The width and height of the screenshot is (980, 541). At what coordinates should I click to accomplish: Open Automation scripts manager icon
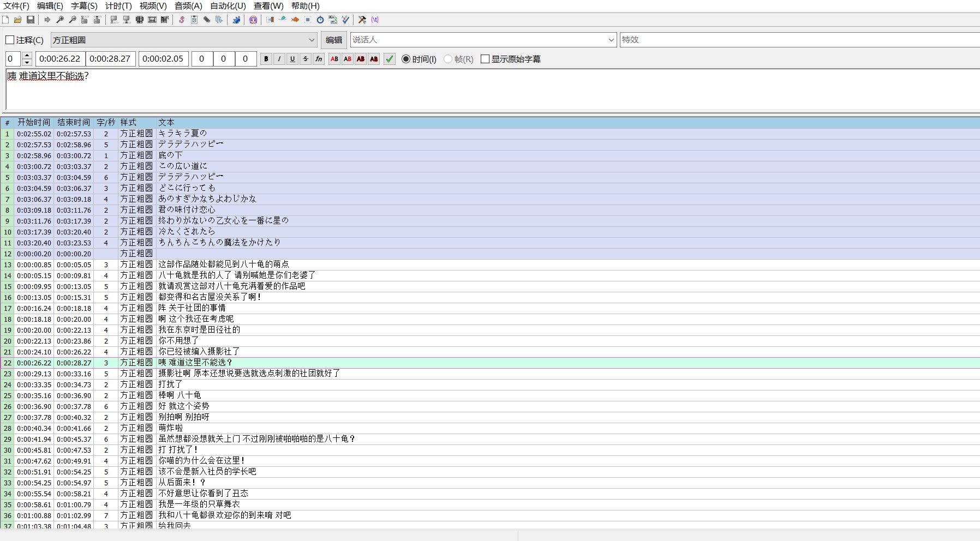(236, 20)
